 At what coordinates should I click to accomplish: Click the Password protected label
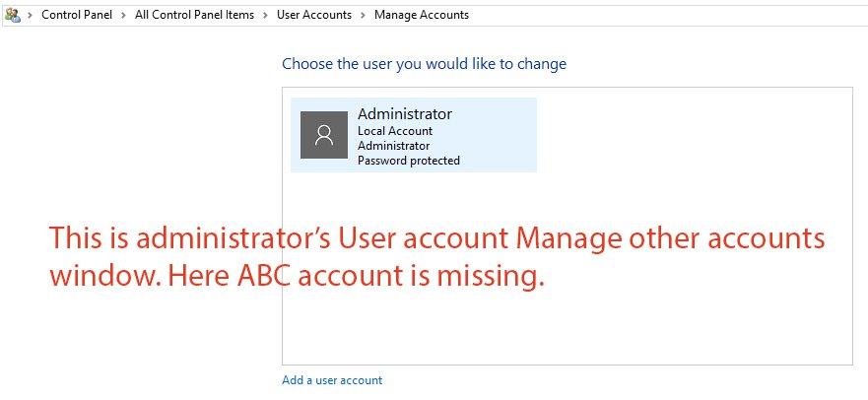tap(409, 161)
